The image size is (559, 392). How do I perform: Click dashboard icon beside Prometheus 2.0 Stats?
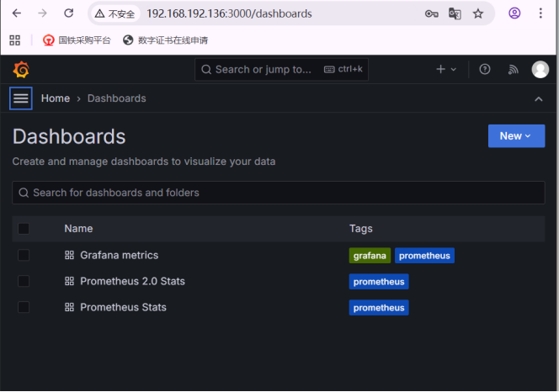pos(70,281)
